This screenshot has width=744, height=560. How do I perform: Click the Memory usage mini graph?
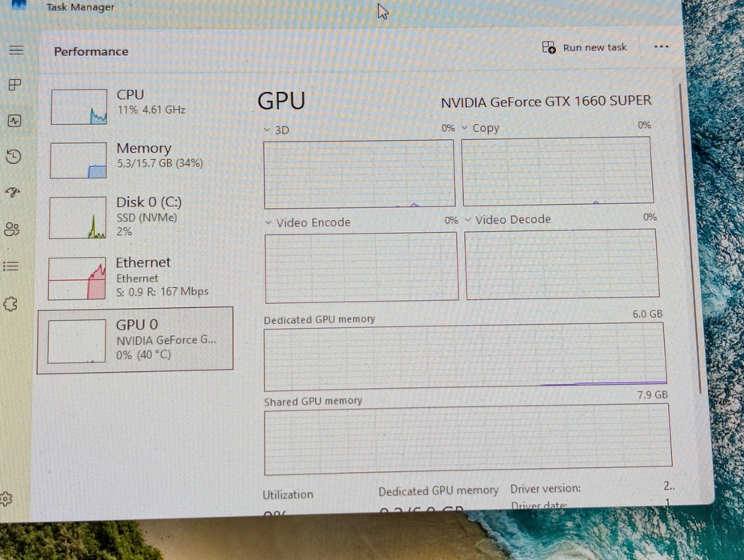point(78,161)
